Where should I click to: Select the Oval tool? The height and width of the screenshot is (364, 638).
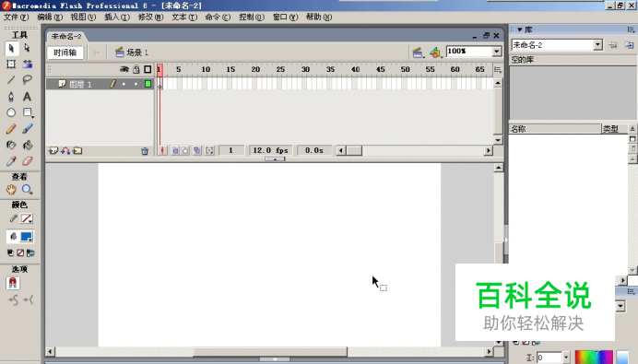pos(11,112)
